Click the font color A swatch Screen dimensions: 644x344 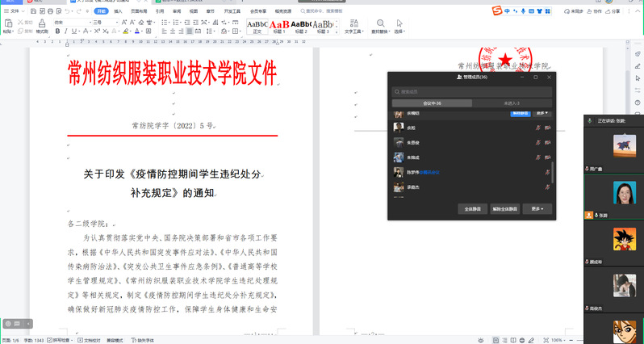[x=136, y=31]
